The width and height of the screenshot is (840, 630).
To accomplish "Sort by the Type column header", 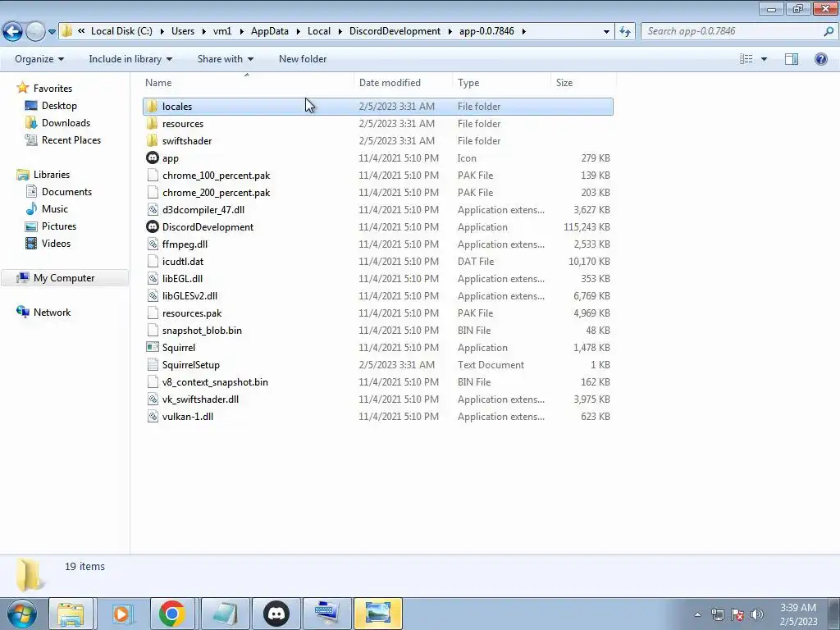I will 468,83.
